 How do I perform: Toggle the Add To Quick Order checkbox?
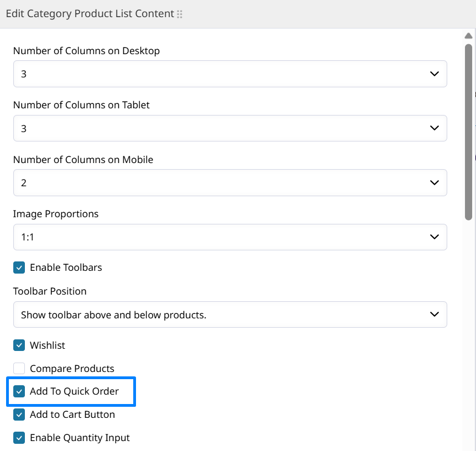[19, 391]
